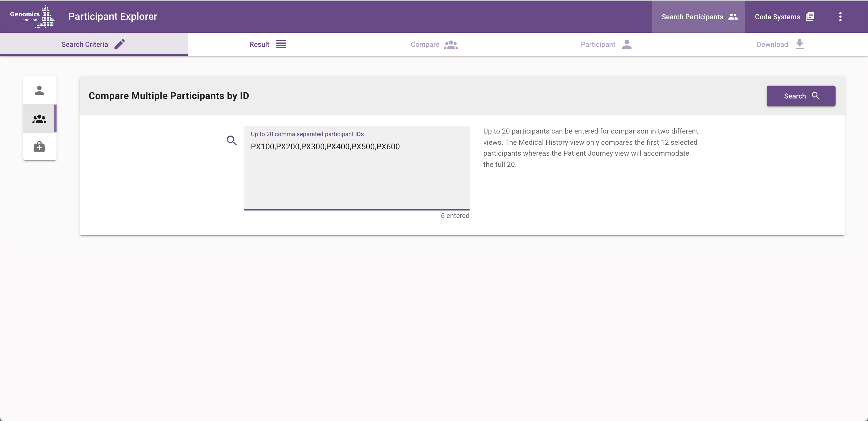Click the Compare people group icon
868x421 pixels.
[451, 45]
